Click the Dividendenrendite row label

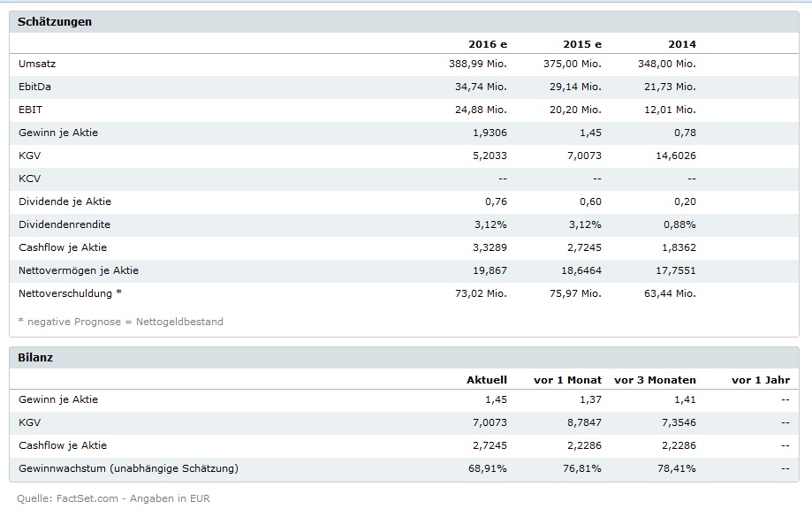(65, 224)
